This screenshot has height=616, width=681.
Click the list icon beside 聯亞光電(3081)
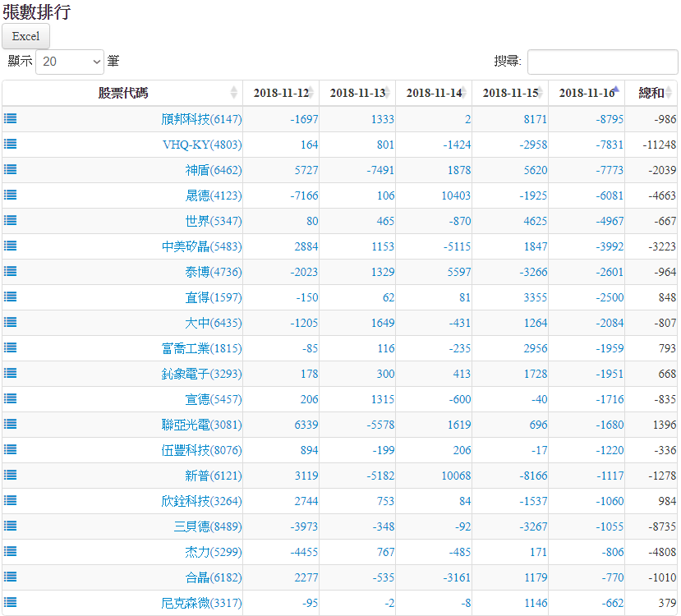(x=10, y=424)
